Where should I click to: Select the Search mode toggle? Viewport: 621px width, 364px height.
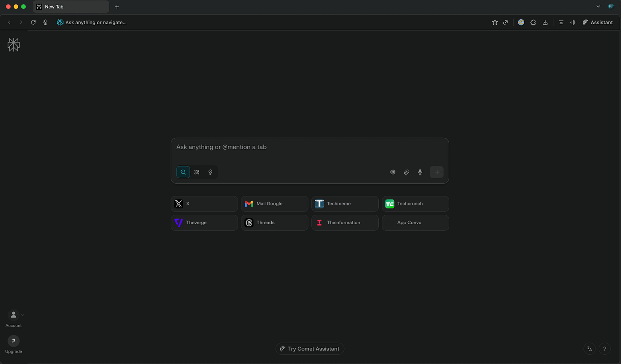pyautogui.click(x=183, y=172)
